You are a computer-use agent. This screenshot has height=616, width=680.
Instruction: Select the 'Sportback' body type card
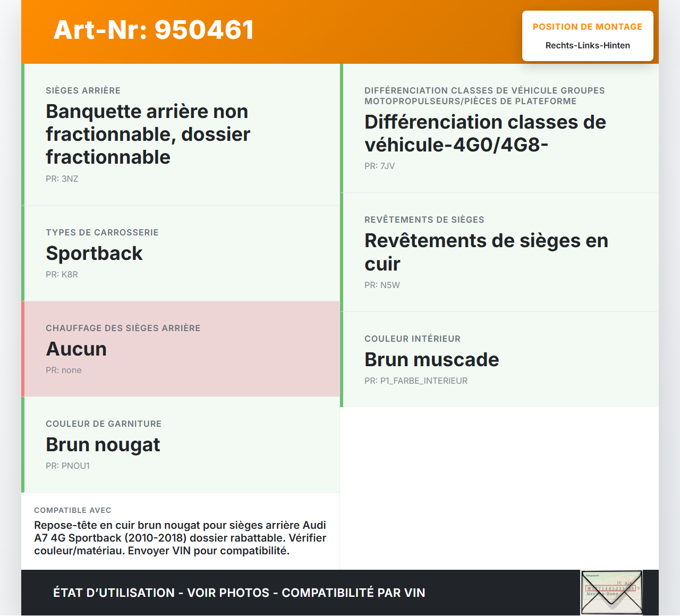pyautogui.click(x=181, y=253)
